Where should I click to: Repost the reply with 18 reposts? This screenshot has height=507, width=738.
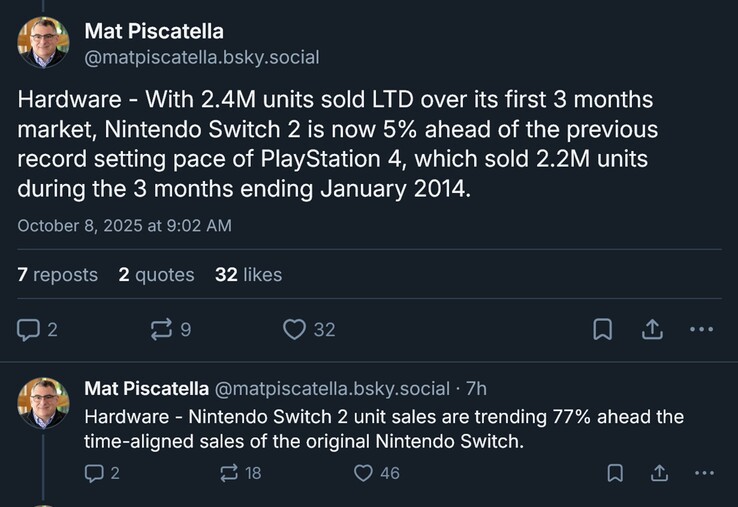click(x=229, y=472)
